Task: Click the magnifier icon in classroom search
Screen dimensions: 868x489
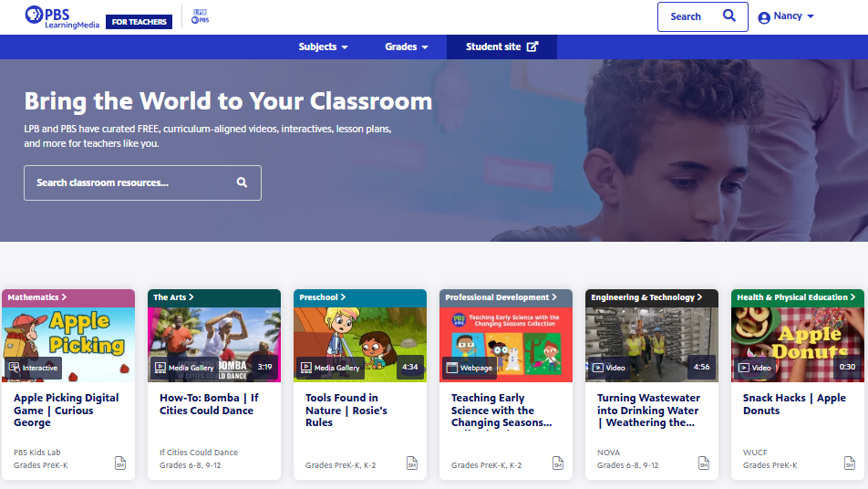Action: pos(242,182)
